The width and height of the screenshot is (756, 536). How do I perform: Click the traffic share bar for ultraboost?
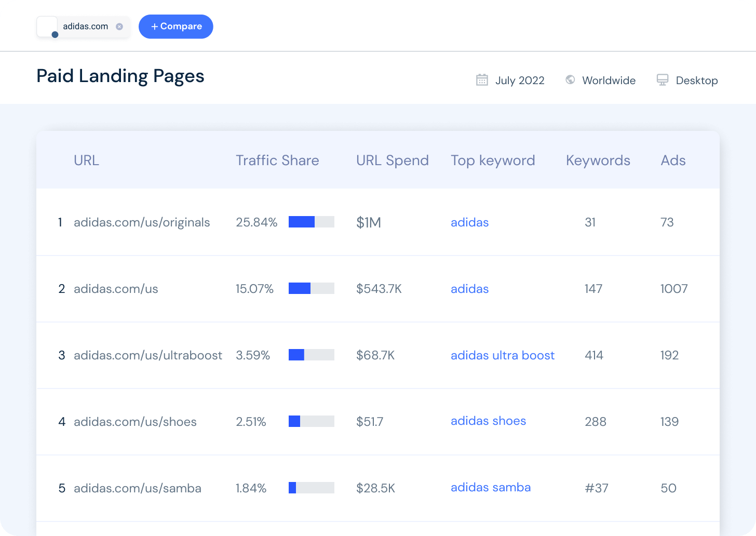point(311,355)
